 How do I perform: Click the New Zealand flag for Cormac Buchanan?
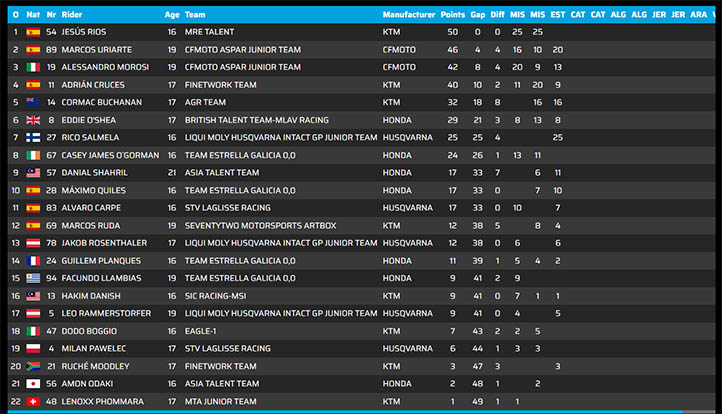(x=33, y=102)
